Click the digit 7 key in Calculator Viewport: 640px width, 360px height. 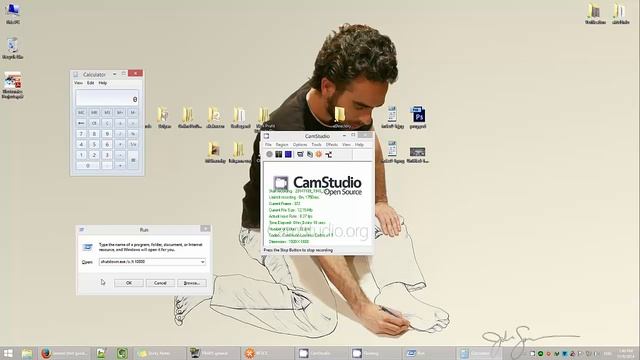pos(81,133)
